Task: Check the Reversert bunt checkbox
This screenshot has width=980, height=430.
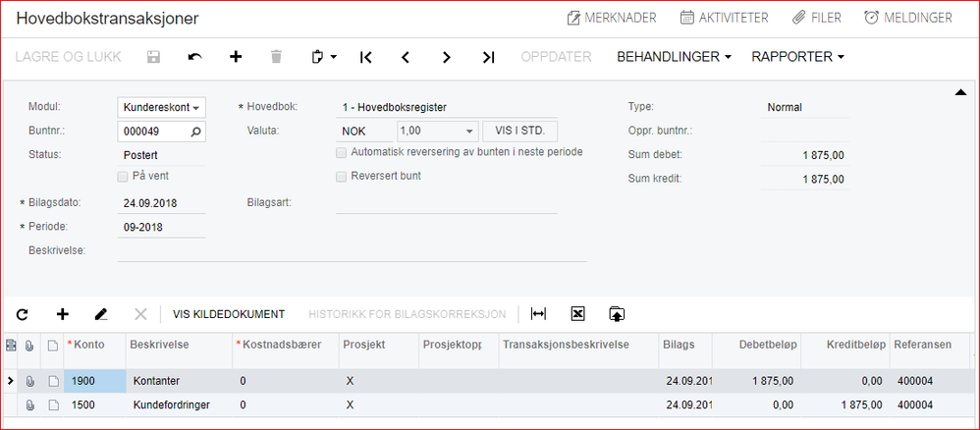Action: coord(342,177)
